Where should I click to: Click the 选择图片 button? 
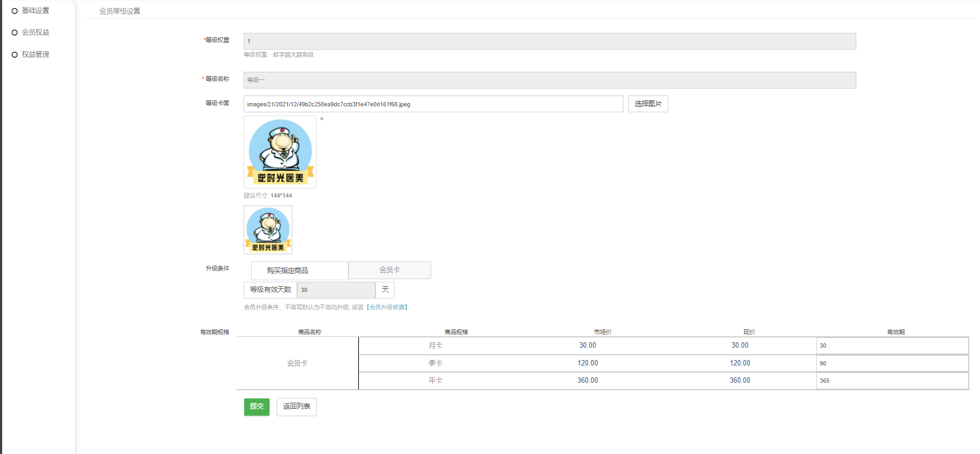point(648,104)
